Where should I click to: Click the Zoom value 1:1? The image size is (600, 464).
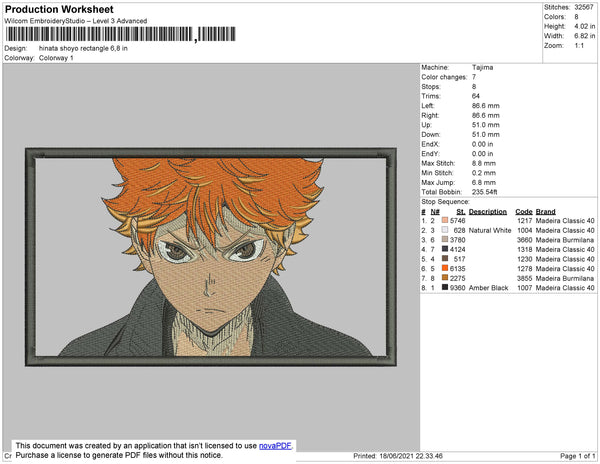pos(579,46)
